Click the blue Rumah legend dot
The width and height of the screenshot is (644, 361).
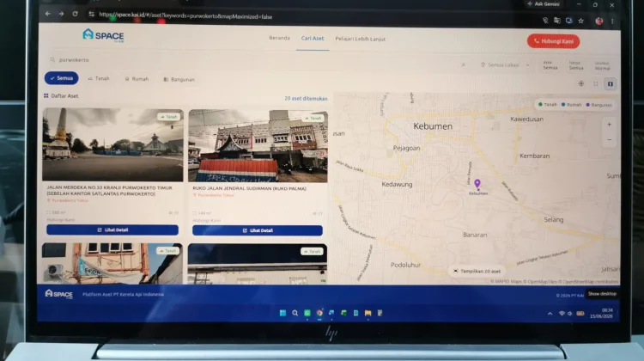(x=563, y=105)
